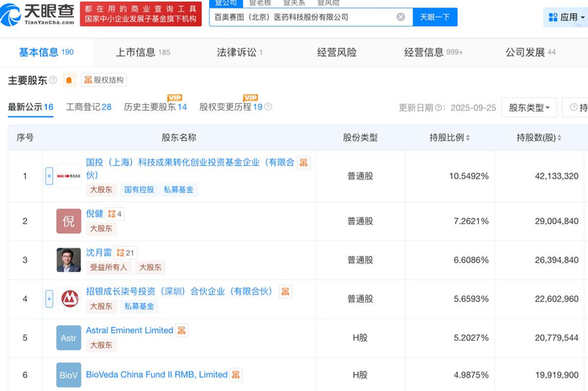Click the company name search field
The width and height of the screenshot is (588, 391).
tap(304, 18)
